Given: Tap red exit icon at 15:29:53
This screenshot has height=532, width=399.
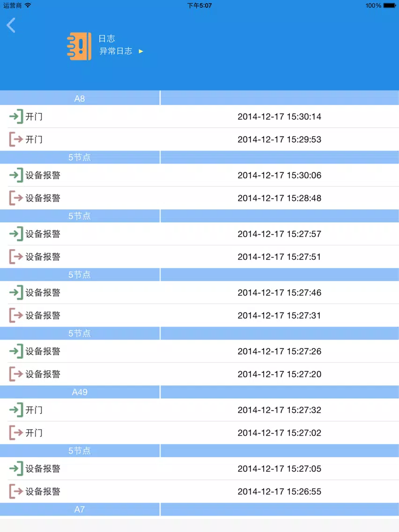Looking at the screenshot, I should pos(16,139).
